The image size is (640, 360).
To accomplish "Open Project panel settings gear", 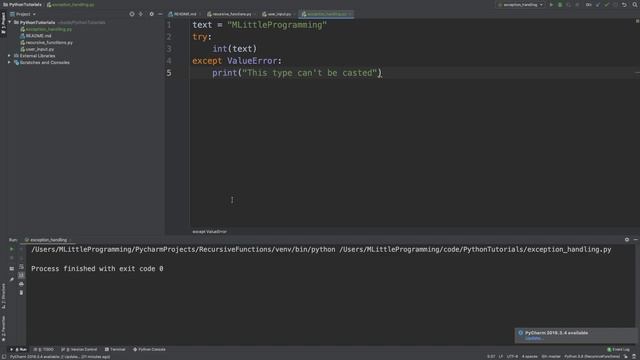I will click(x=151, y=14).
